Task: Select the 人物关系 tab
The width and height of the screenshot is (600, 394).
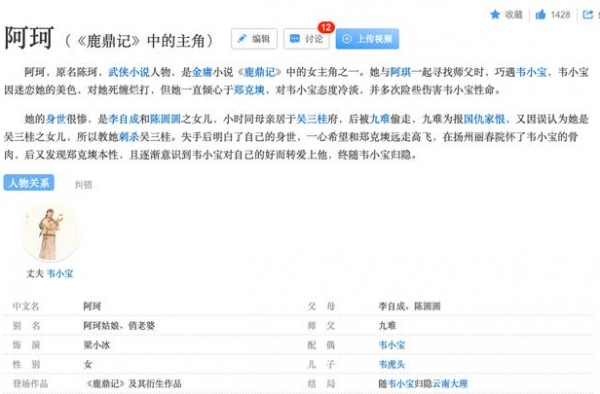Action: tap(29, 183)
